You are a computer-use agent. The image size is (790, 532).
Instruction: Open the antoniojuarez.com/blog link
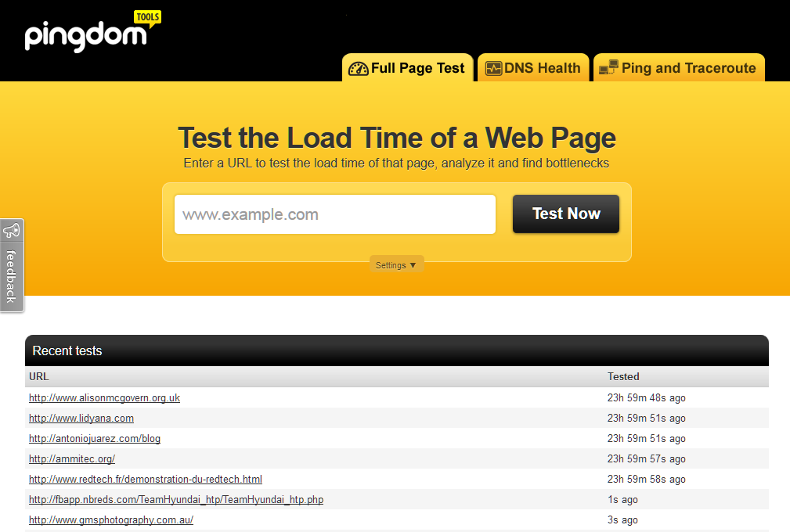tap(95, 438)
